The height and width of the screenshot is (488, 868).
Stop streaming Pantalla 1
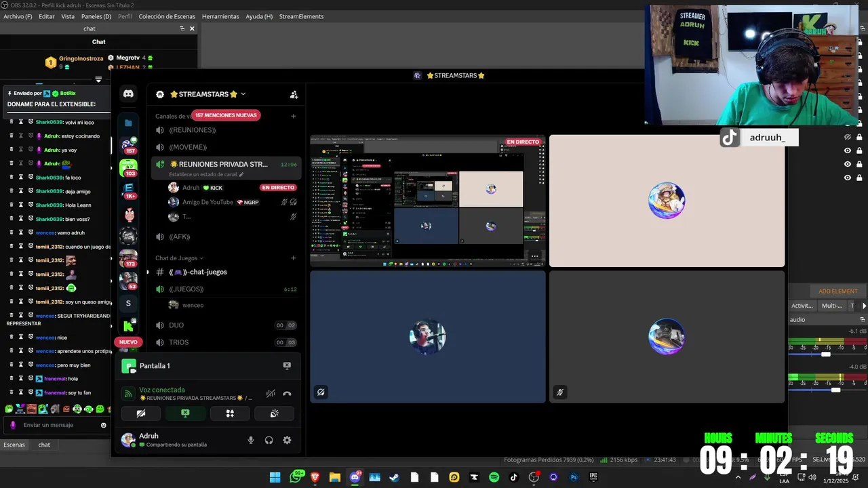click(287, 366)
